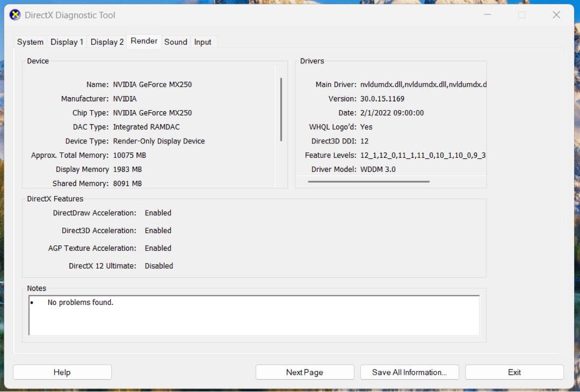This screenshot has height=392, width=580.
Task: Minimize the DirectX Diagnostic Tool window
Action: 487,14
